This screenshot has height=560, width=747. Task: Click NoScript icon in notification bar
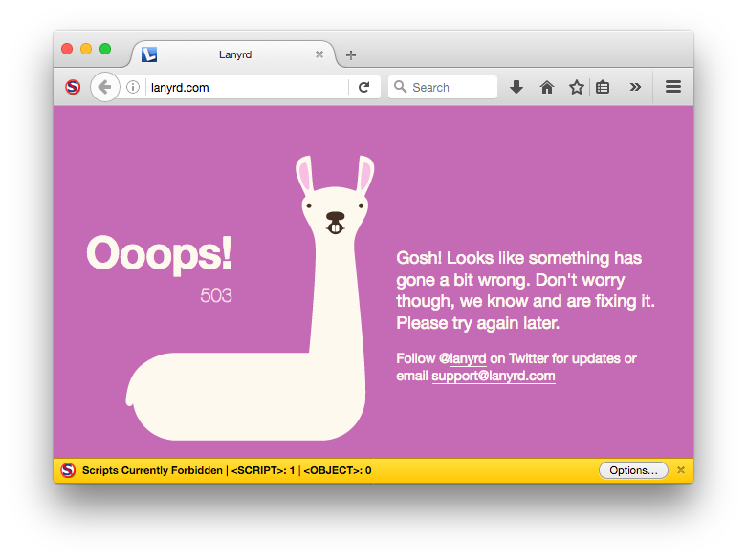click(x=68, y=470)
